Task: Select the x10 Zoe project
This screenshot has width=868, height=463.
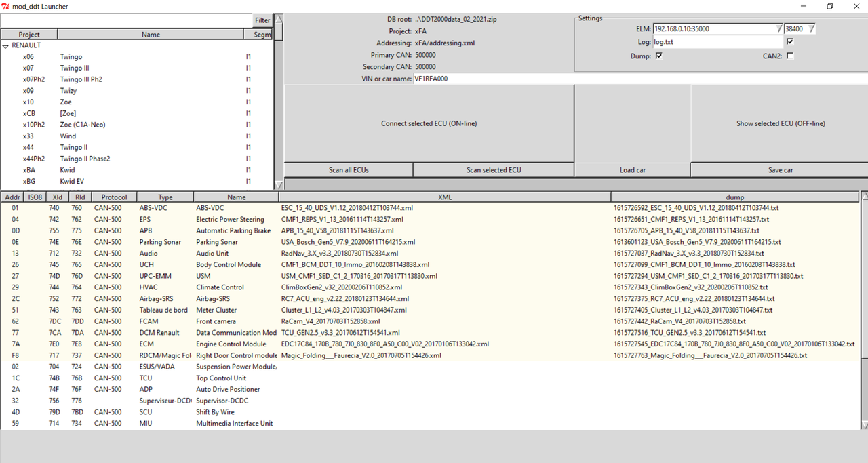Action: pos(136,102)
